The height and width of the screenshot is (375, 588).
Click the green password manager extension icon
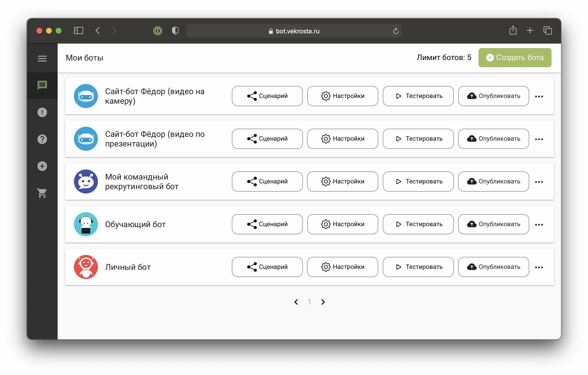(158, 30)
